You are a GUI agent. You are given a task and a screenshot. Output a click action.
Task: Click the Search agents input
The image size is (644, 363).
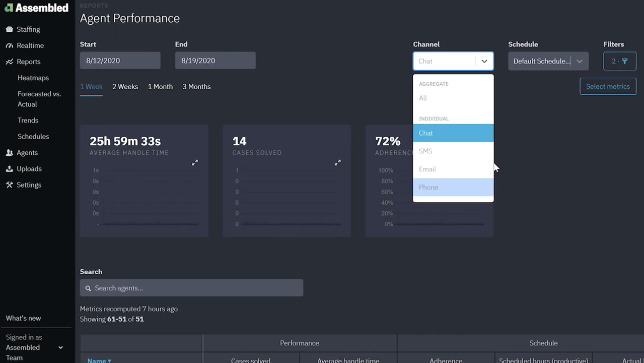(x=191, y=288)
